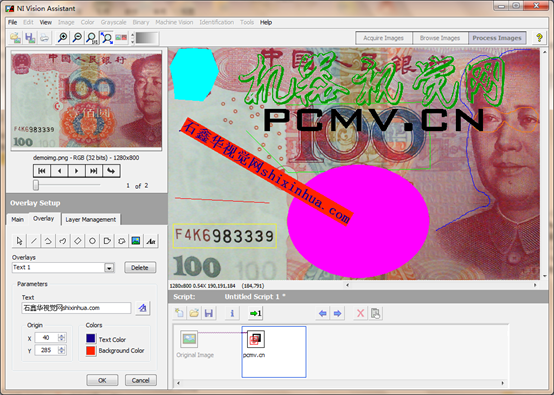
Task: Increase the Origin X value stepper
Action: coord(61,336)
